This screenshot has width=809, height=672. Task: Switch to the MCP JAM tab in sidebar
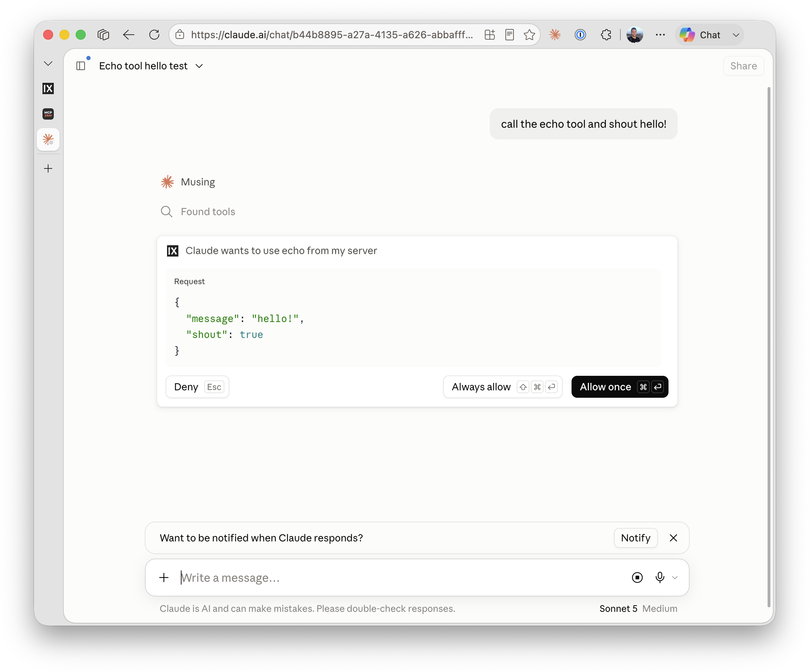(x=48, y=114)
